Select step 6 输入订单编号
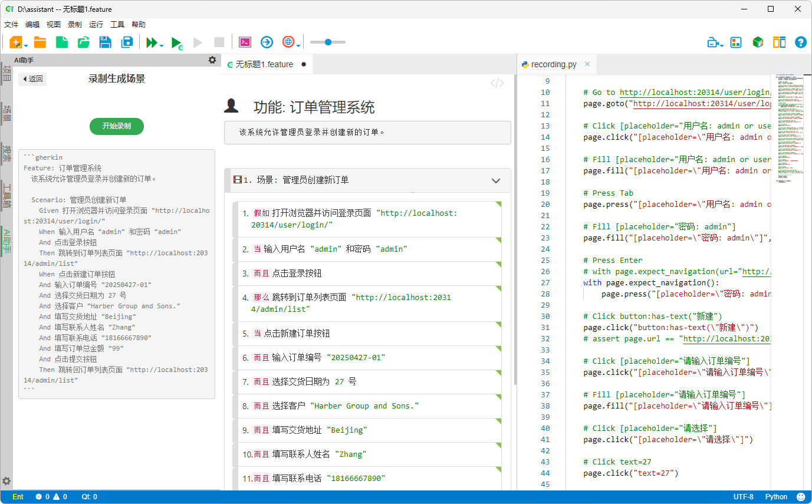 (x=367, y=358)
